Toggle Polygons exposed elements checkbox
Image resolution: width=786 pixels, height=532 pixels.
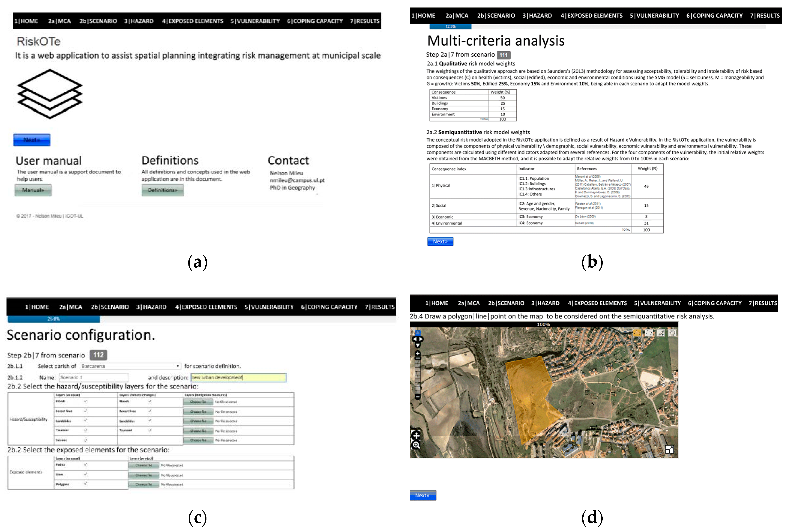click(x=86, y=484)
